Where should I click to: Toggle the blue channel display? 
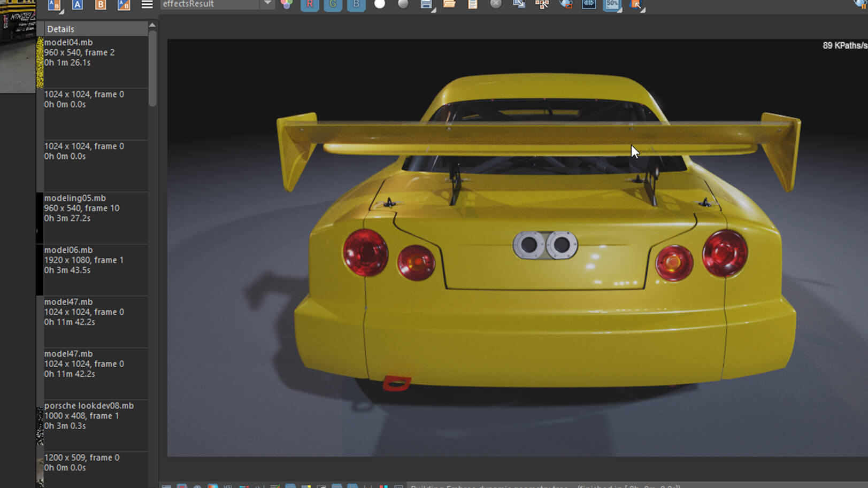356,4
